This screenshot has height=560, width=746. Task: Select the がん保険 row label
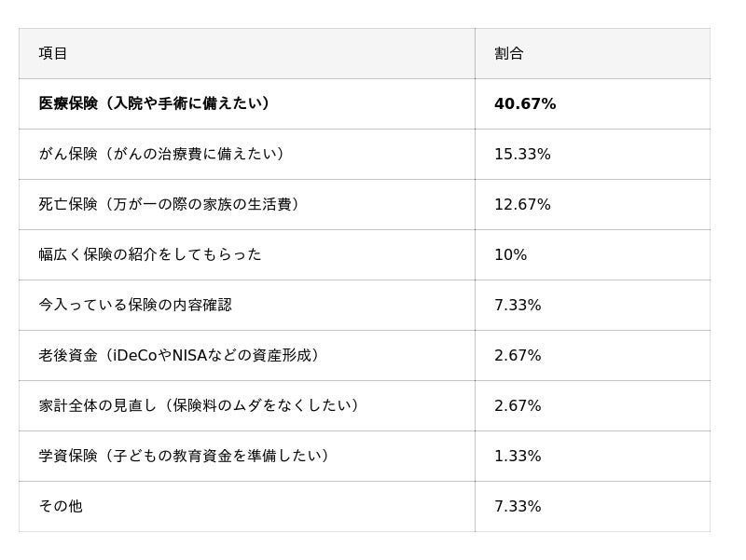point(161,154)
